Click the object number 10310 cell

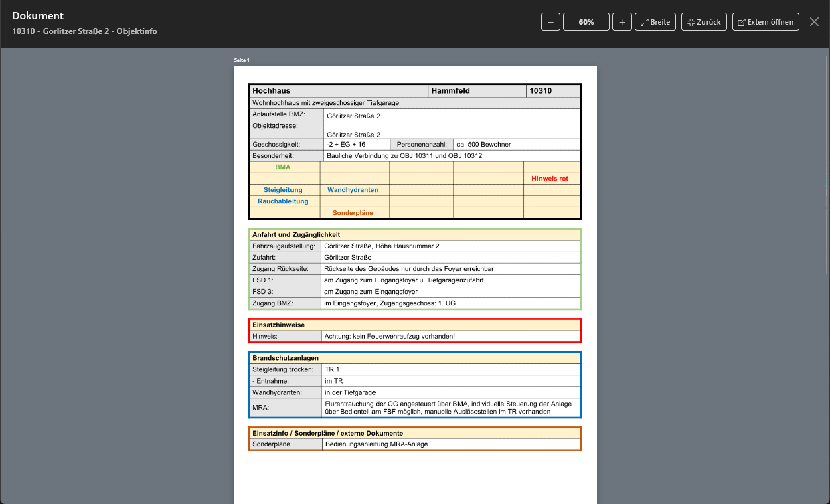pyautogui.click(x=541, y=91)
